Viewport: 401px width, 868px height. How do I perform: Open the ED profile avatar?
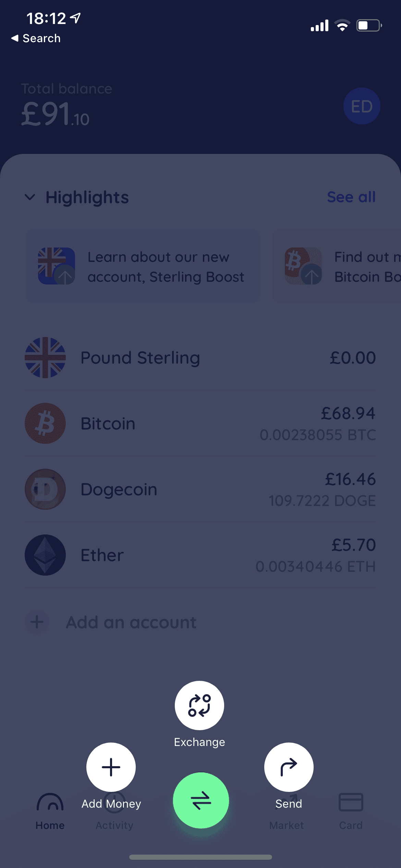(362, 106)
